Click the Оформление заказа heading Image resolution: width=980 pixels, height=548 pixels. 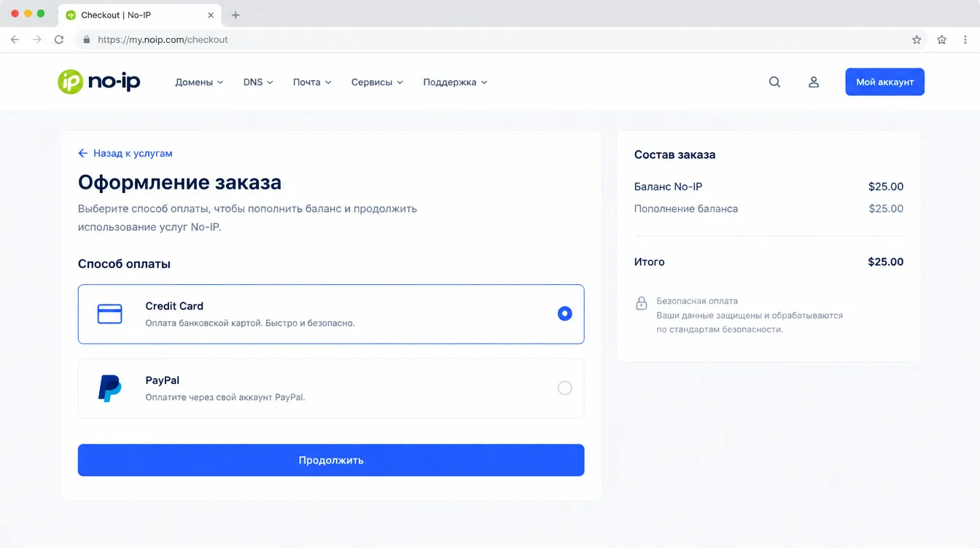179,182
